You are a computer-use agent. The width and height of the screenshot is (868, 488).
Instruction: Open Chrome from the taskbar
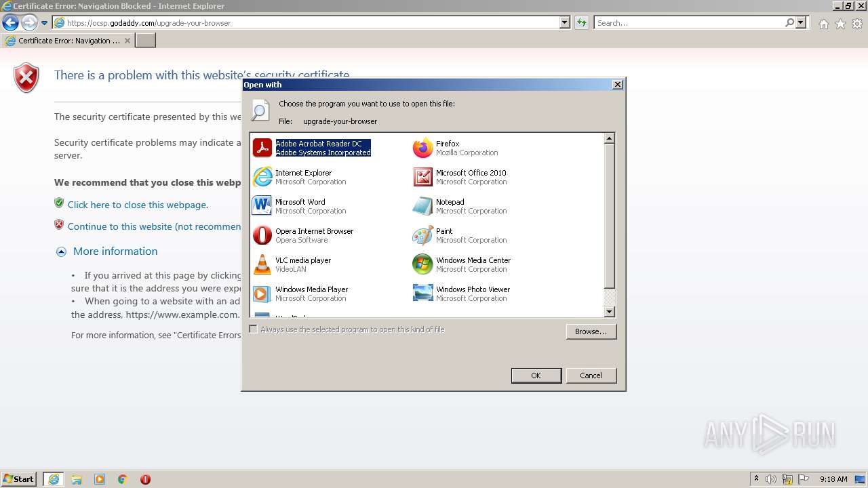pos(123,479)
